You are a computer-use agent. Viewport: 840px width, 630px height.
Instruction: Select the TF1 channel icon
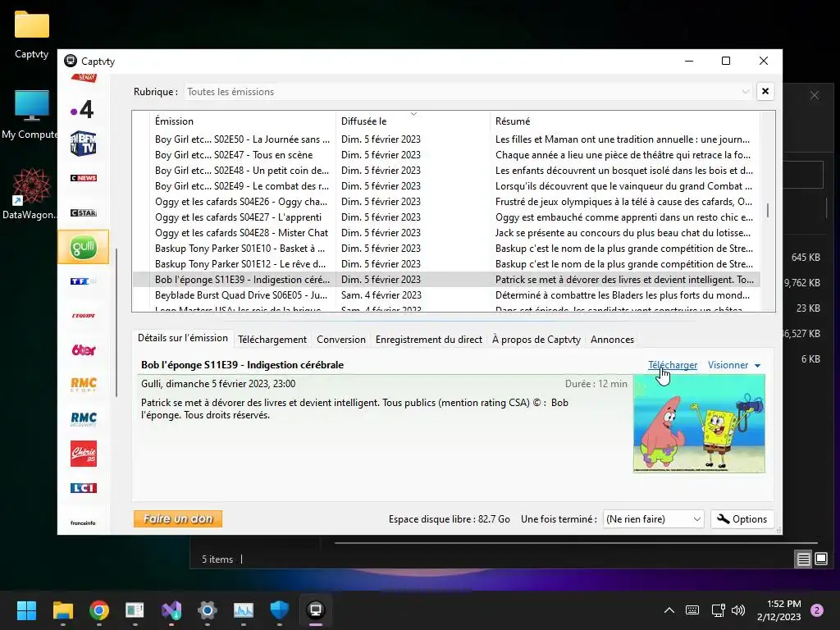83,281
